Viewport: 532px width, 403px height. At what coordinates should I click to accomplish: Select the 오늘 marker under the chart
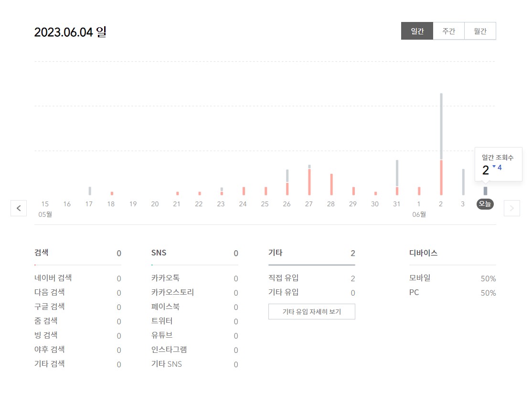click(x=485, y=204)
